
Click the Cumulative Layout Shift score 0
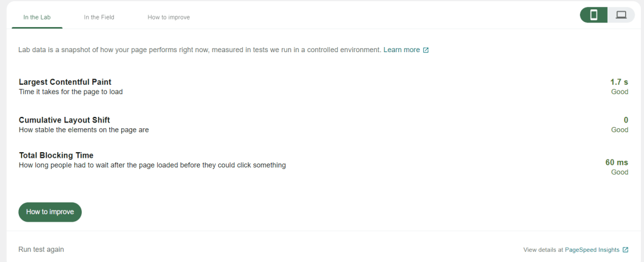click(626, 120)
